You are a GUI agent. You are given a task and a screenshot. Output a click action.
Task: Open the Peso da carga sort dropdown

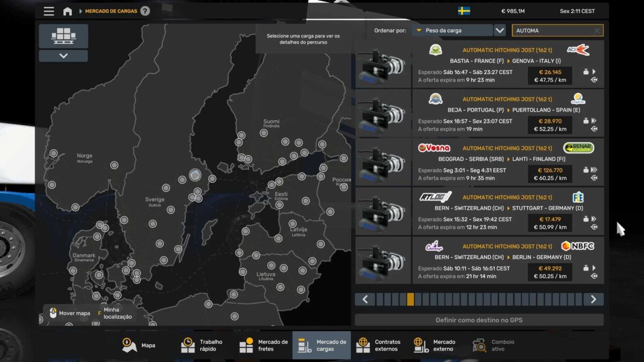click(x=452, y=31)
